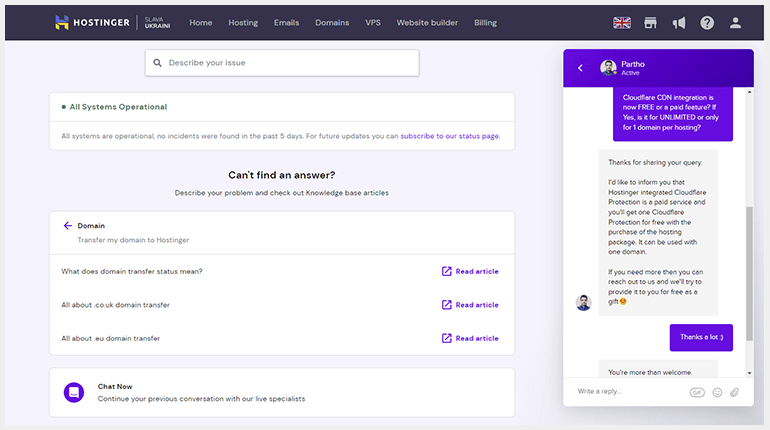Click agent avatar beside chat message
770x430 pixels.
coord(583,302)
